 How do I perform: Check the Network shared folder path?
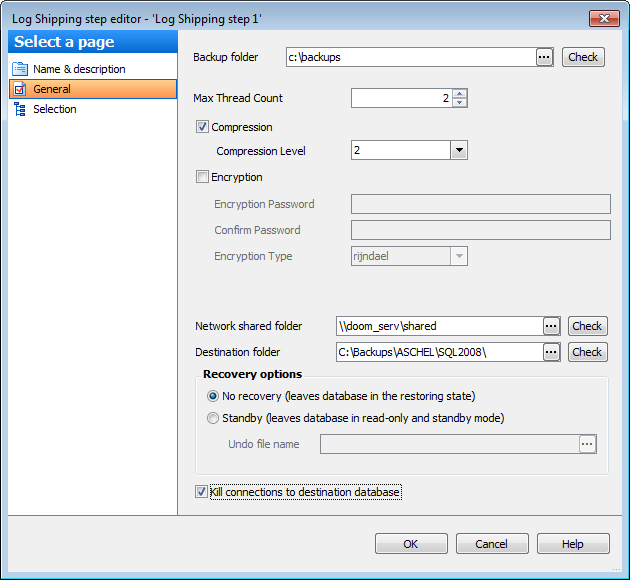[x=587, y=326]
